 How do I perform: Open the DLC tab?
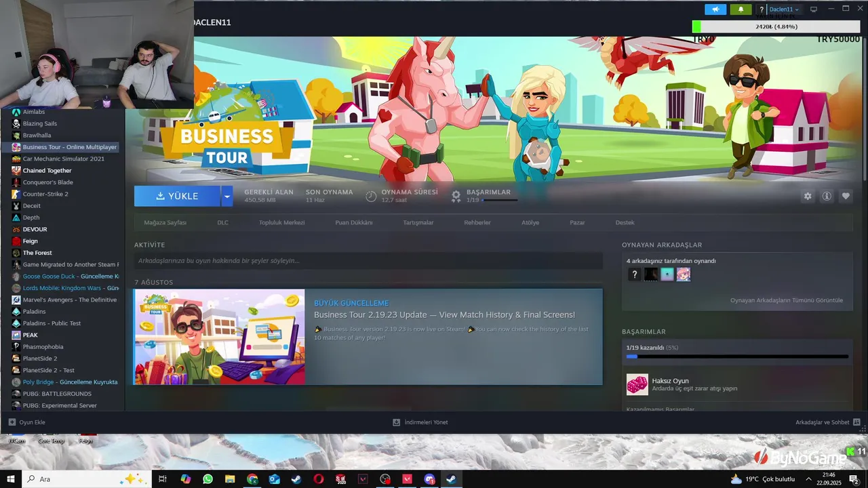coord(222,222)
